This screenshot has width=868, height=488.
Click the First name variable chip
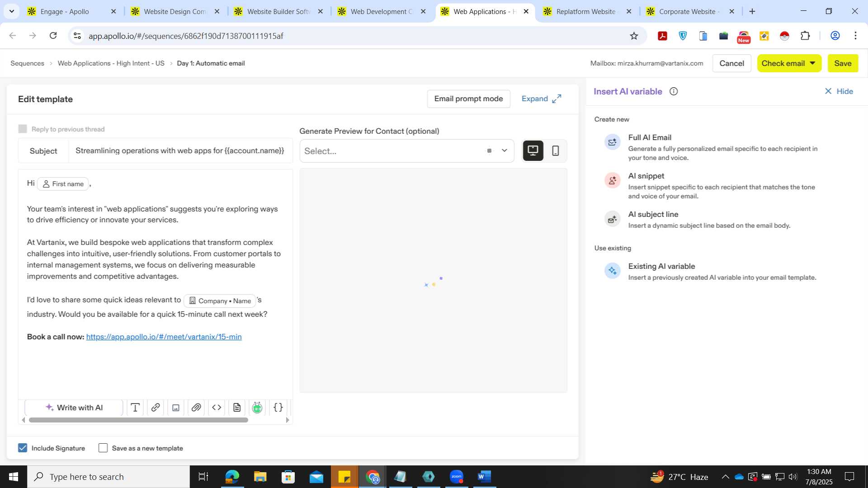click(63, 184)
